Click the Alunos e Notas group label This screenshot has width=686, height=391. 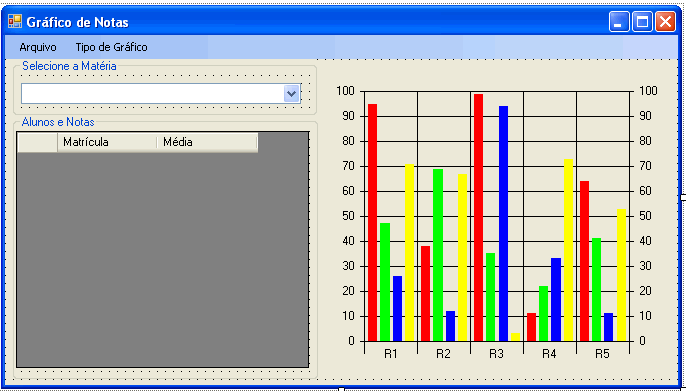point(58,122)
